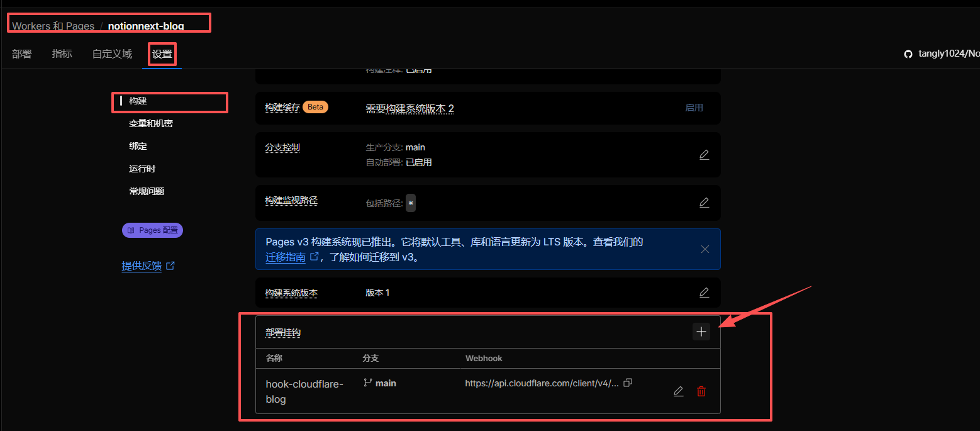Select 运行时 in the sidebar
The width and height of the screenshot is (980, 431).
pos(142,169)
